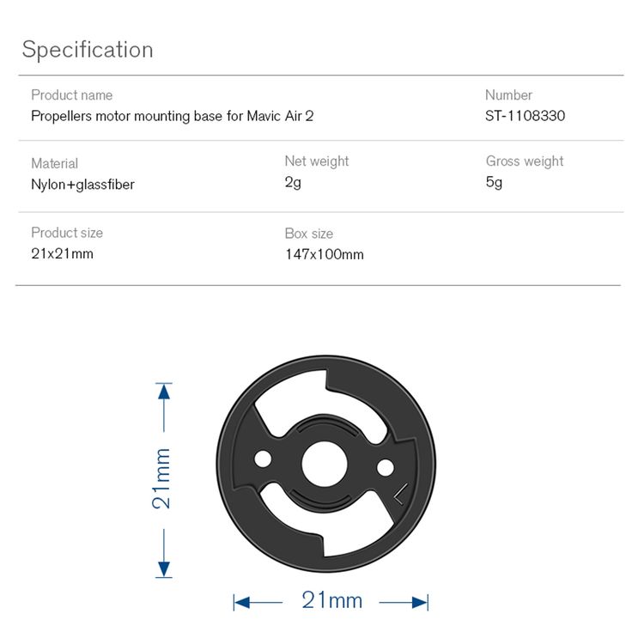Click the arrow mark engraved on the base
Screen dimensions: 644x644
401,494
